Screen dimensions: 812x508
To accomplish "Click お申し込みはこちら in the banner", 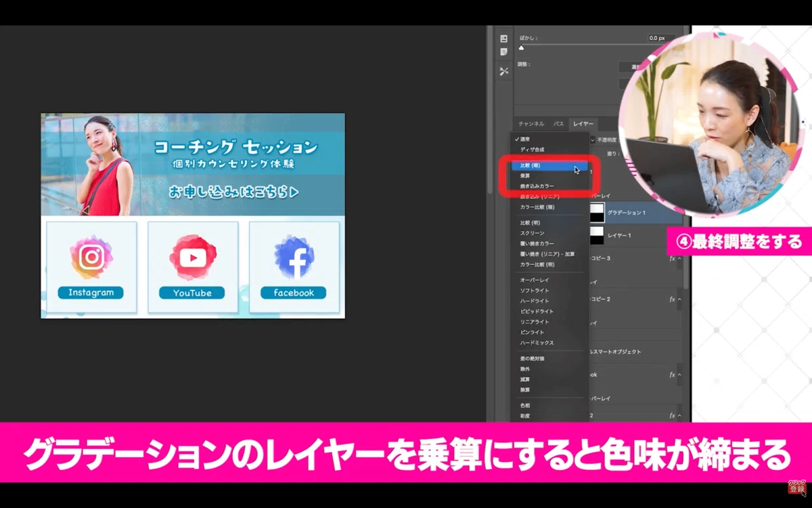I will point(233,192).
